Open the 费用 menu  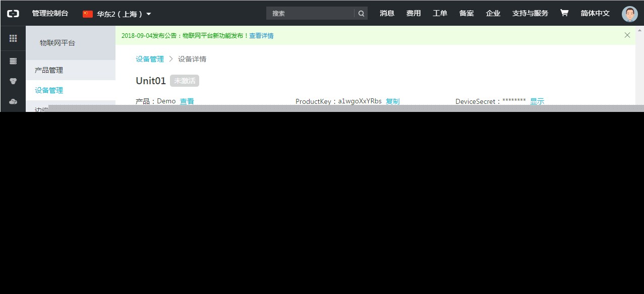(x=414, y=13)
